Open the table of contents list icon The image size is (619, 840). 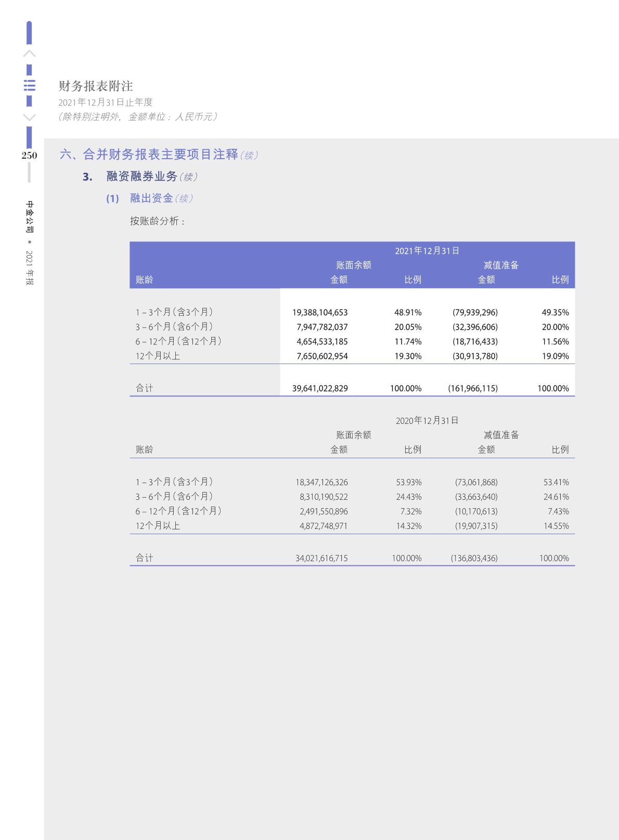pyautogui.click(x=30, y=85)
